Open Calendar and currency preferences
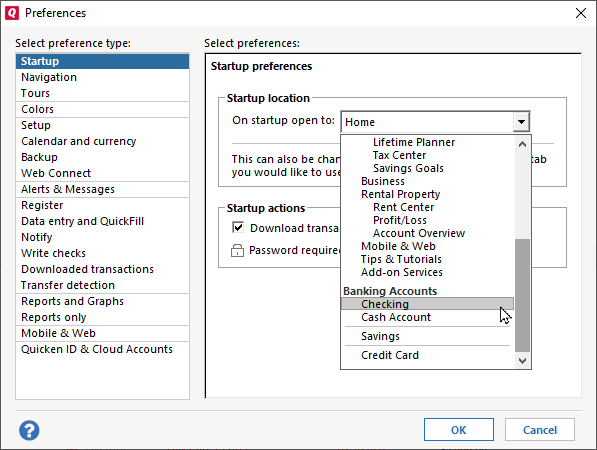The image size is (597, 450). (x=102, y=141)
